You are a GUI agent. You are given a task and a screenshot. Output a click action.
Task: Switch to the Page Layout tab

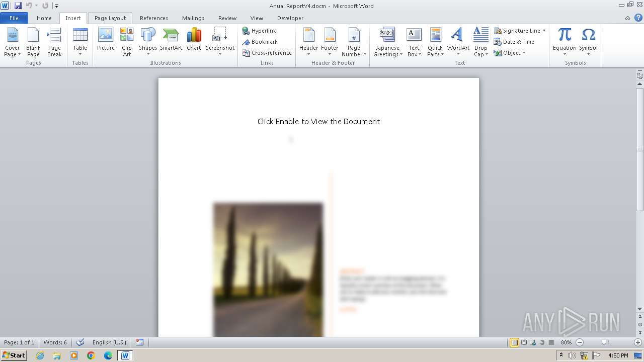110,18
